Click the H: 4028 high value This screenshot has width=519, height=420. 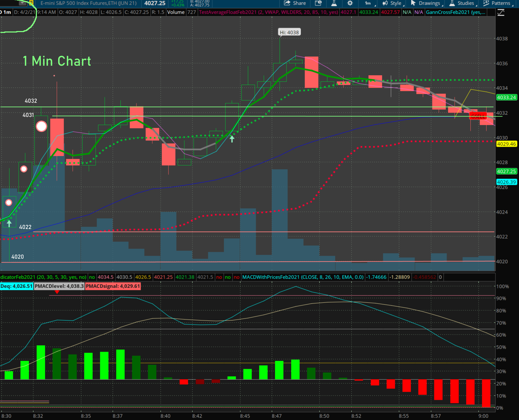pyautogui.click(x=89, y=12)
